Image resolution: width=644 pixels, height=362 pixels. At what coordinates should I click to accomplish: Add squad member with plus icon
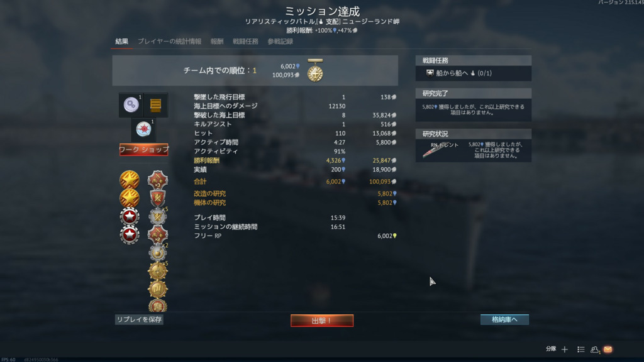point(565,349)
